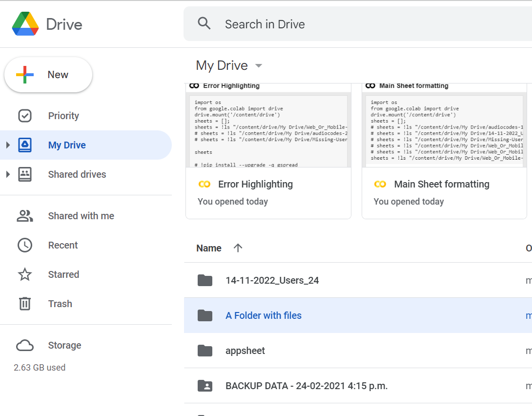Image resolution: width=532 pixels, height=416 pixels.
Task: Click the Colab icon beside Main Sheet formatting
Action: pyautogui.click(x=381, y=184)
